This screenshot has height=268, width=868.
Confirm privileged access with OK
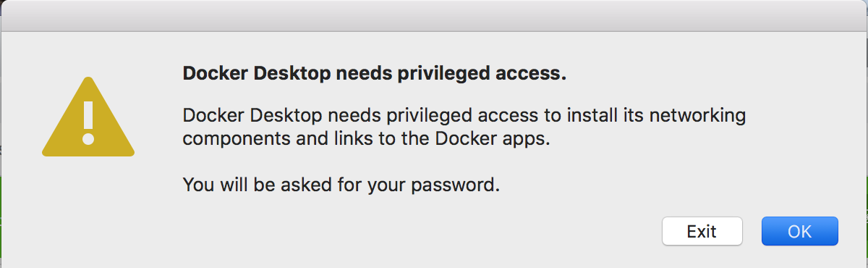pyautogui.click(x=799, y=231)
